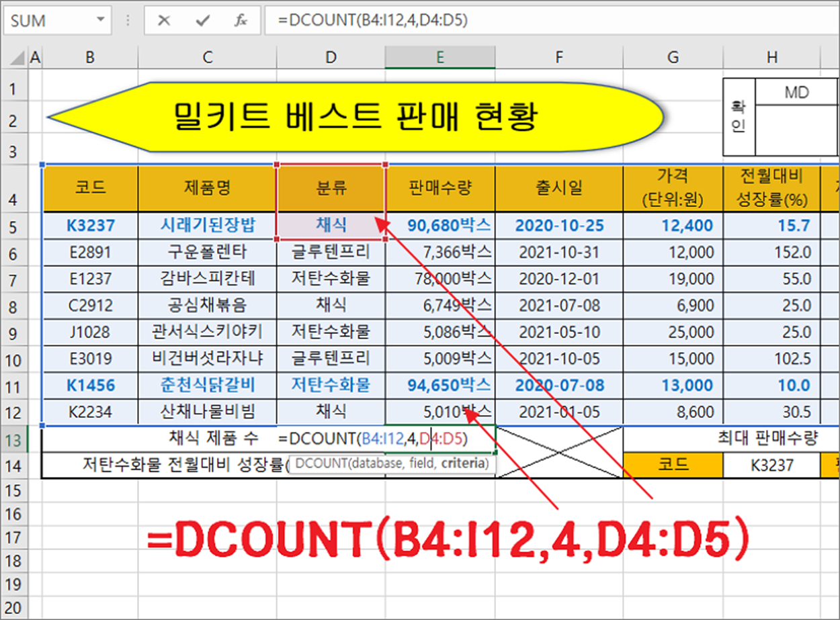Image resolution: width=840 pixels, height=620 pixels.
Task: Click the yellow title banner shape
Action: click(x=356, y=118)
